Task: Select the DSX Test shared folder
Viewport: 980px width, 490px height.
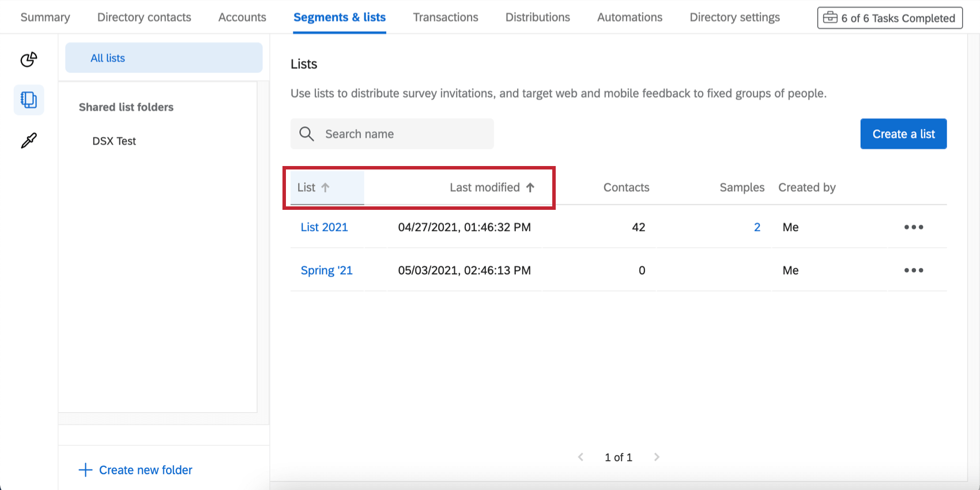Action: (x=114, y=141)
